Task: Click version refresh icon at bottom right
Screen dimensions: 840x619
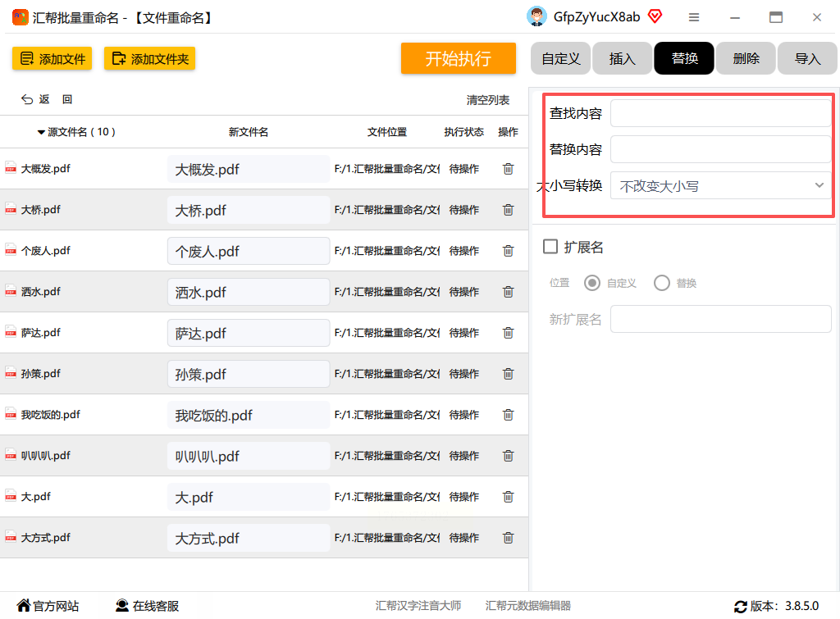Action: pos(741,607)
